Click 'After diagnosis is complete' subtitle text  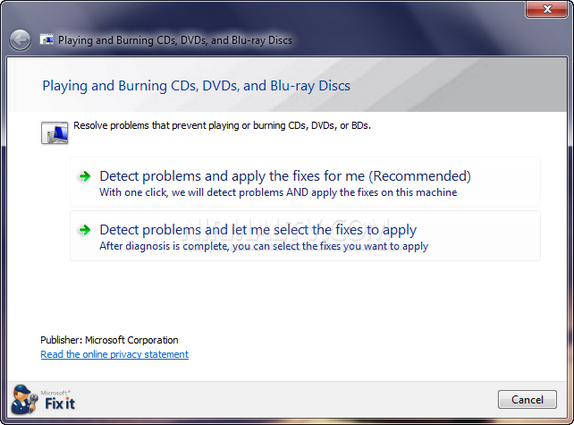click(264, 246)
